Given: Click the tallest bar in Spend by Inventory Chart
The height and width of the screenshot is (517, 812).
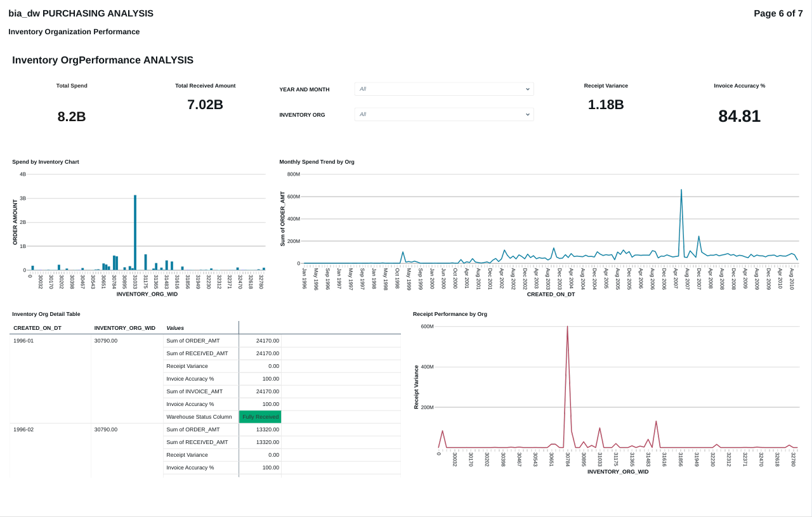Looking at the screenshot, I should tap(135, 232).
